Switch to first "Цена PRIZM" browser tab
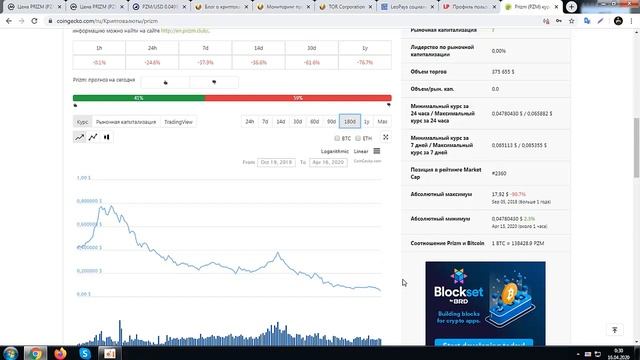The height and width of the screenshot is (360, 640). coord(34,7)
